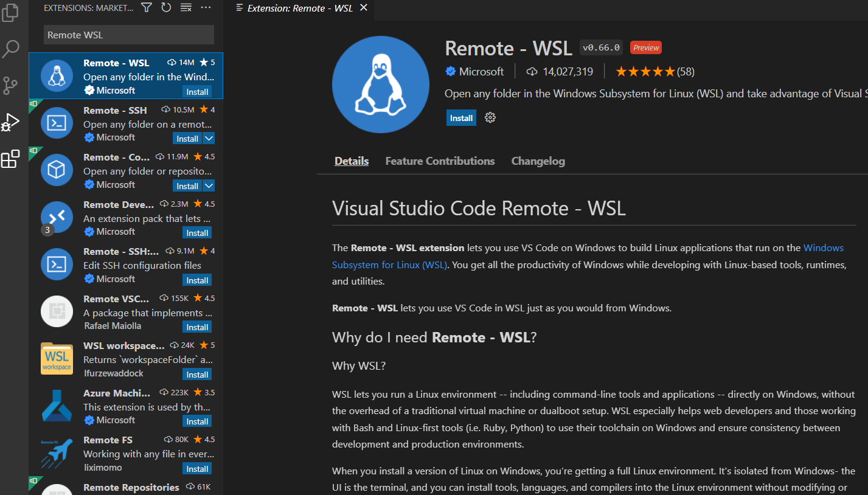Open Extensions view icon in activity bar
Image resolution: width=868 pixels, height=495 pixels.
[x=10, y=159]
